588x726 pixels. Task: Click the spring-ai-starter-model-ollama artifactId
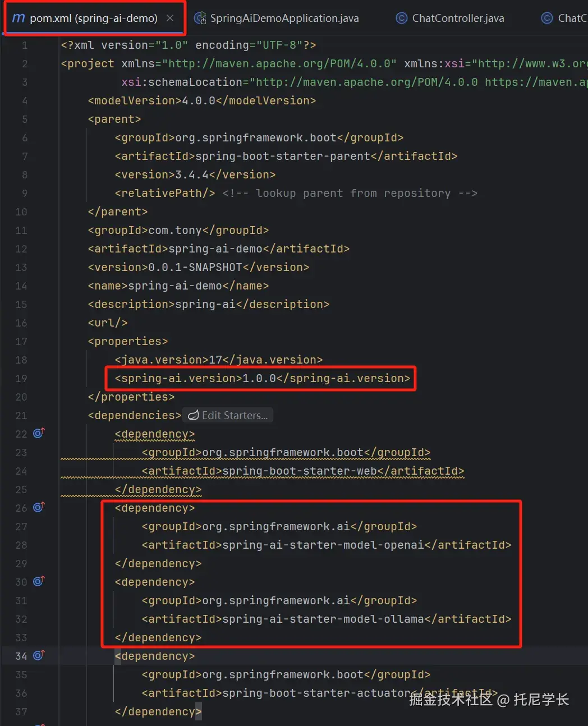click(x=323, y=619)
